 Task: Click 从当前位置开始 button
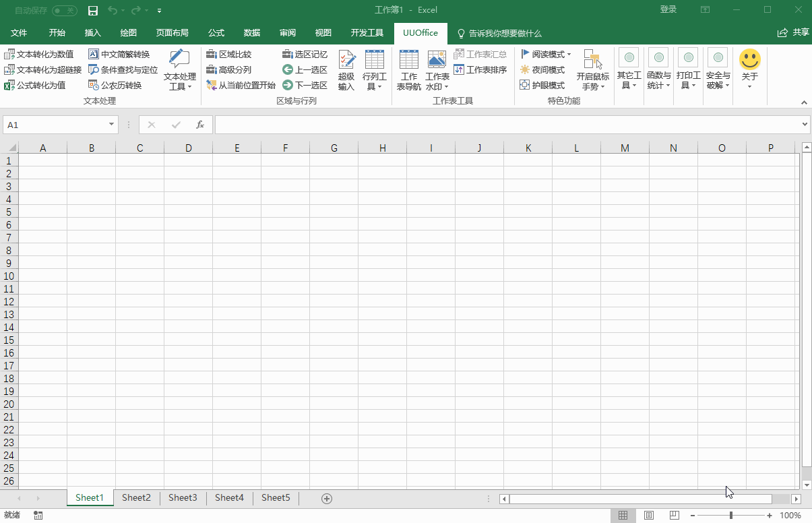[241, 85]
